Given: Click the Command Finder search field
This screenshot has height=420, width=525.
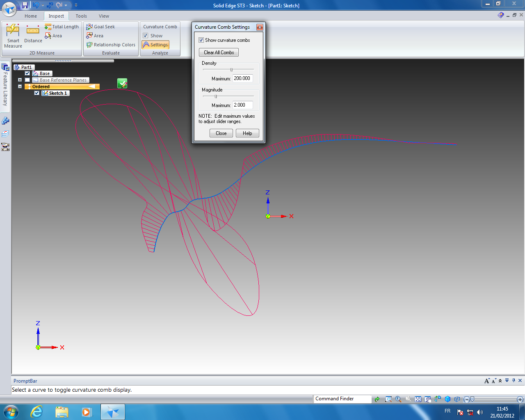Looking at the screenshot, I should (x=342, y=399).
